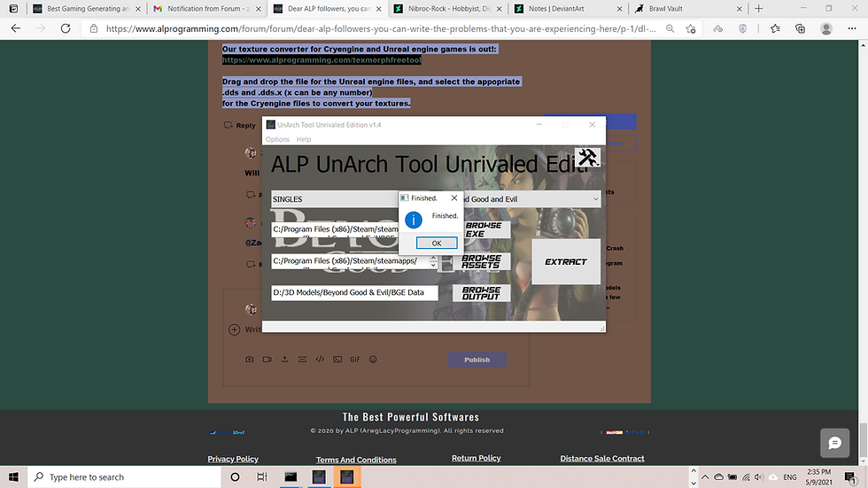The width and height of the screenshot is (868, 488).
Task: Open a new browser tab
Action: point(758,8)
